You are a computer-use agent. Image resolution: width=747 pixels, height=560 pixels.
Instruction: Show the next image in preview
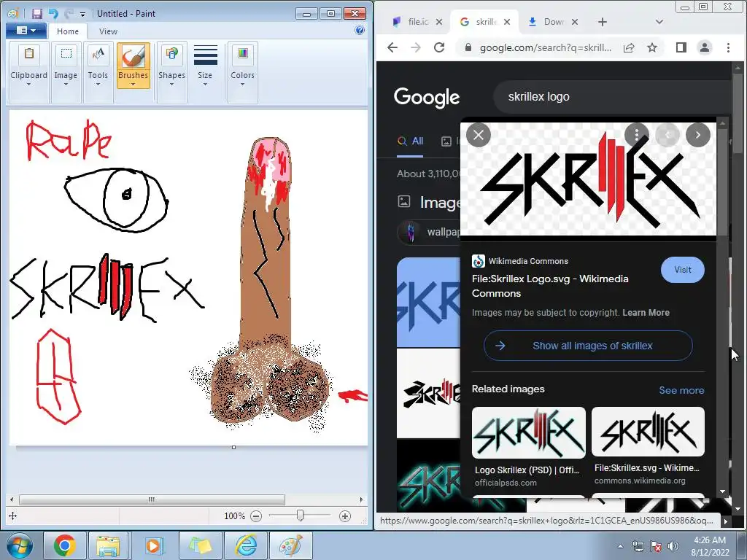tap(698, 135)
